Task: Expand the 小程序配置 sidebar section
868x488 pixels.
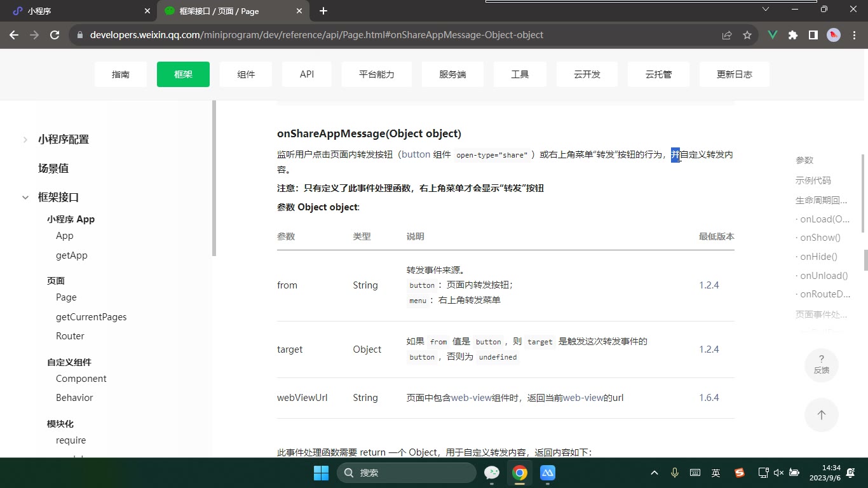Action: pyautogui.click(x=25, y=140)
